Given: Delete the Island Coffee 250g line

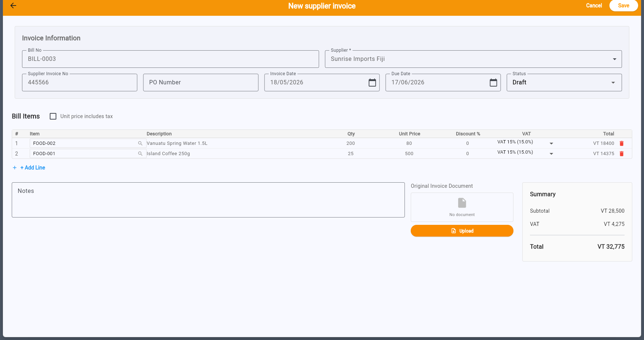Looking at the screenshot, I should coord(622,154).
